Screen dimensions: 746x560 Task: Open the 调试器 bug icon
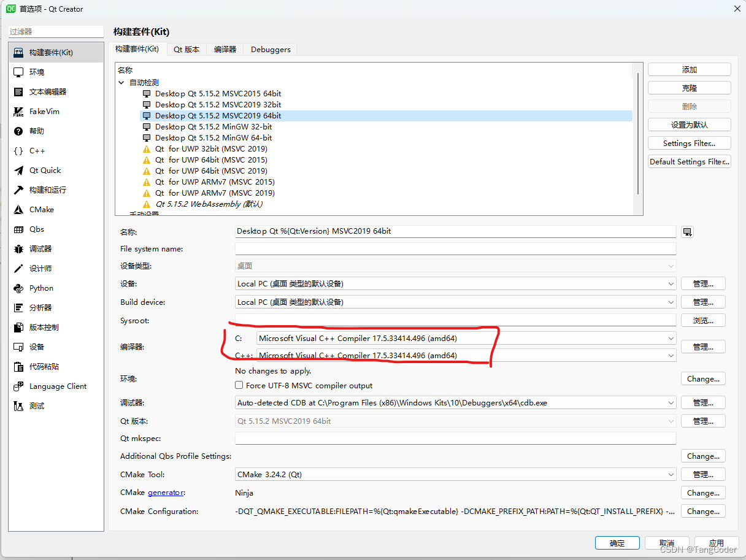(x=18, y=249)
